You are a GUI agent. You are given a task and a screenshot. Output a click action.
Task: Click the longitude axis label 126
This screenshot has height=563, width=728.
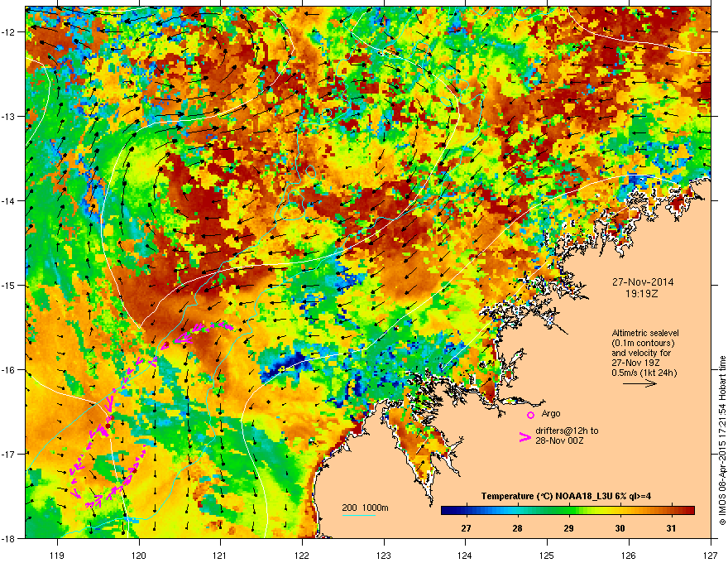[629, 555]
